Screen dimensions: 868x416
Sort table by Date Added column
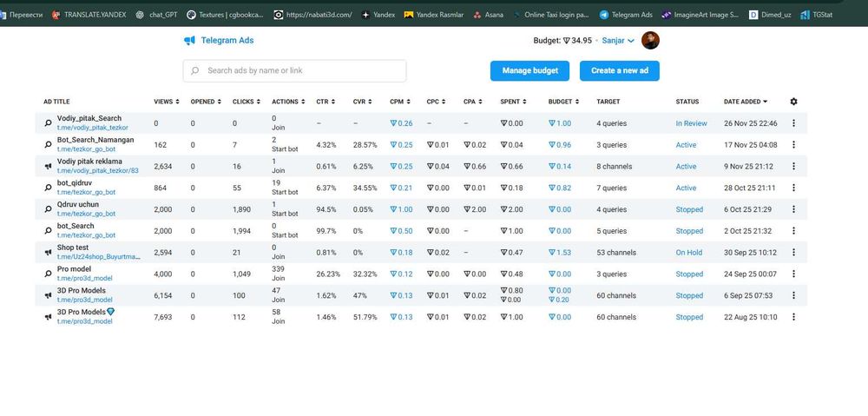(x=746, y=102)
